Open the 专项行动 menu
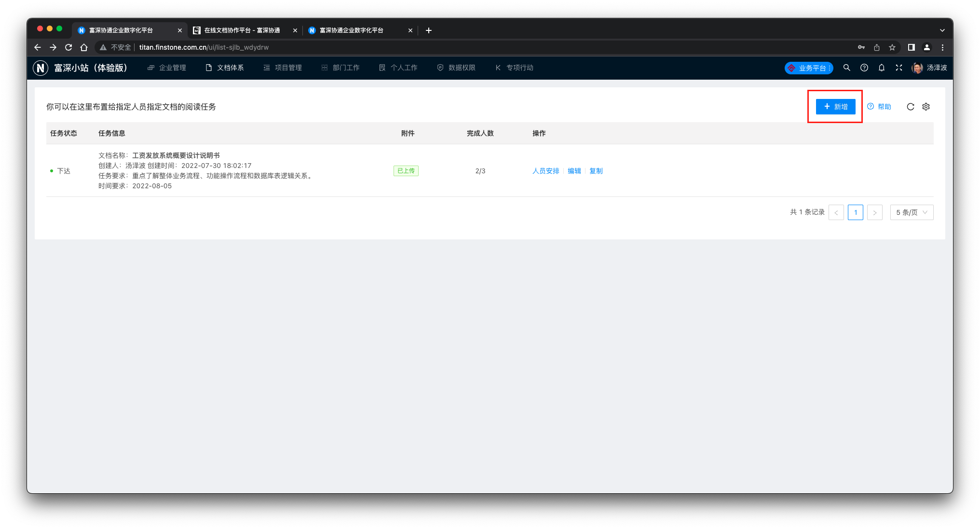The height and width of the screenshot is (529, 980). point(514,68)
